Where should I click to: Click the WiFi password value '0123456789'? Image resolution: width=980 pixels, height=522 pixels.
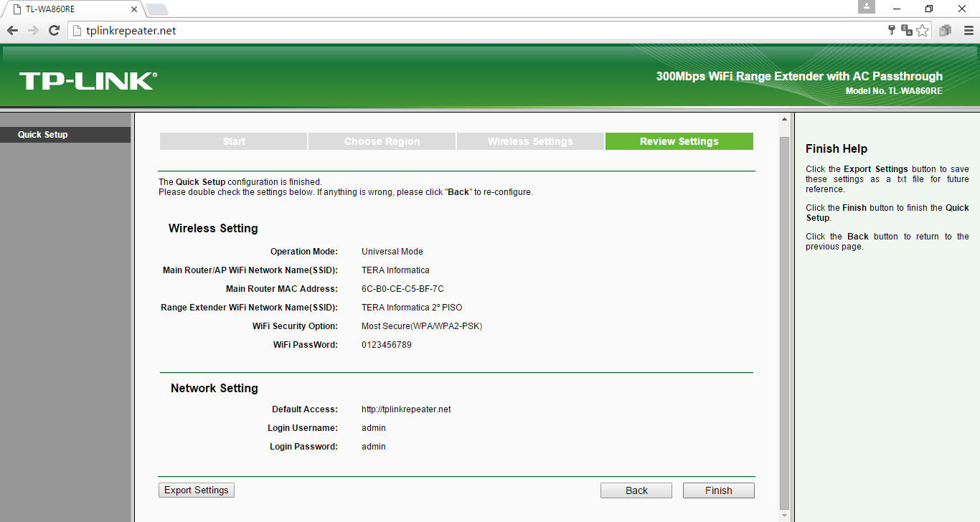387,345
